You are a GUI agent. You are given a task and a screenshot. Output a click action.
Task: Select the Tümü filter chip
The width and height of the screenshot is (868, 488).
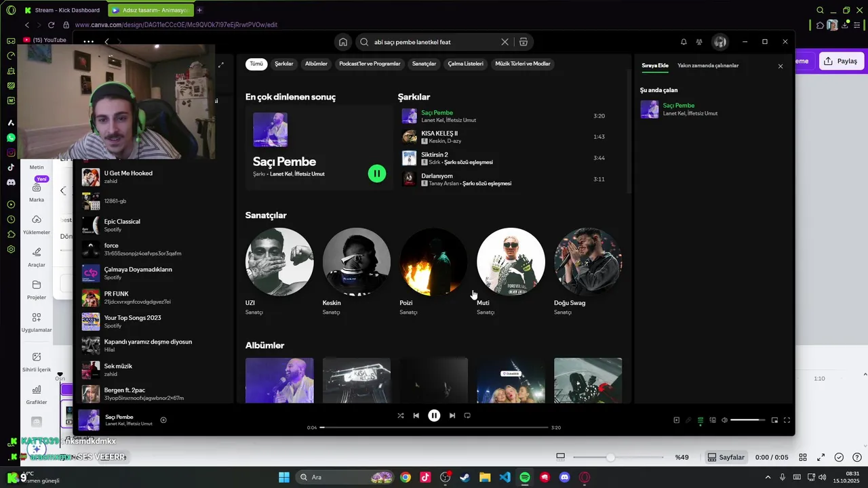click(256, 64)
